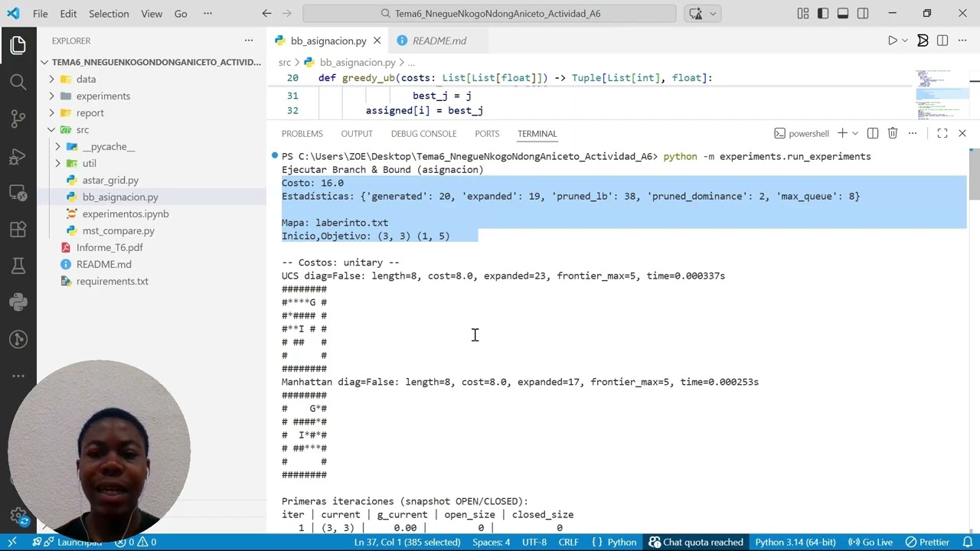Open the terminal launch profile dropdown

(854, 133)
